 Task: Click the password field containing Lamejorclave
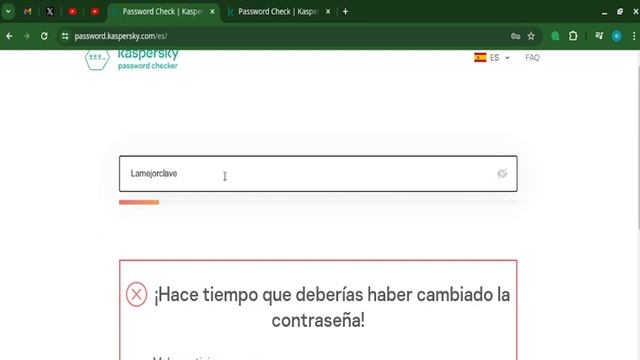pos(318,173)
